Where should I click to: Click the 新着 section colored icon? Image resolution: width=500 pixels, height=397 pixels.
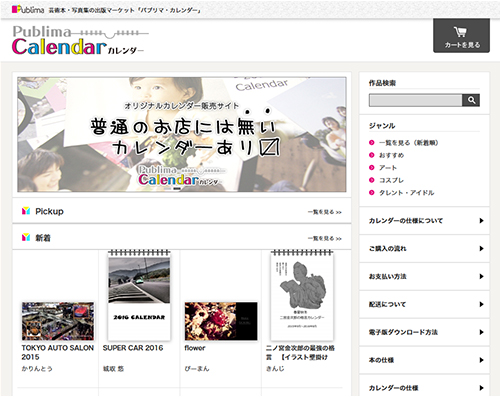[26, 237]
